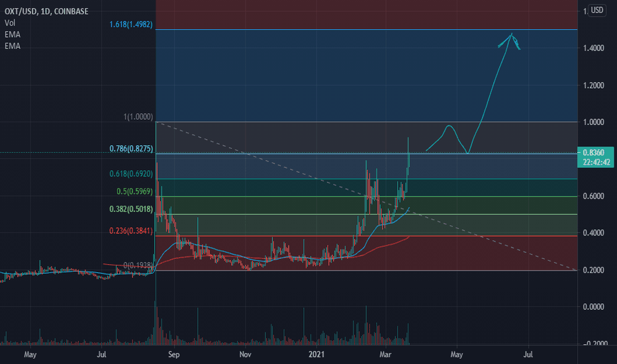The width and height of the screenshot is (617, 364).
Task: Click the 0(0.1938) Fibonacci level label
Action: click(138, 265)
